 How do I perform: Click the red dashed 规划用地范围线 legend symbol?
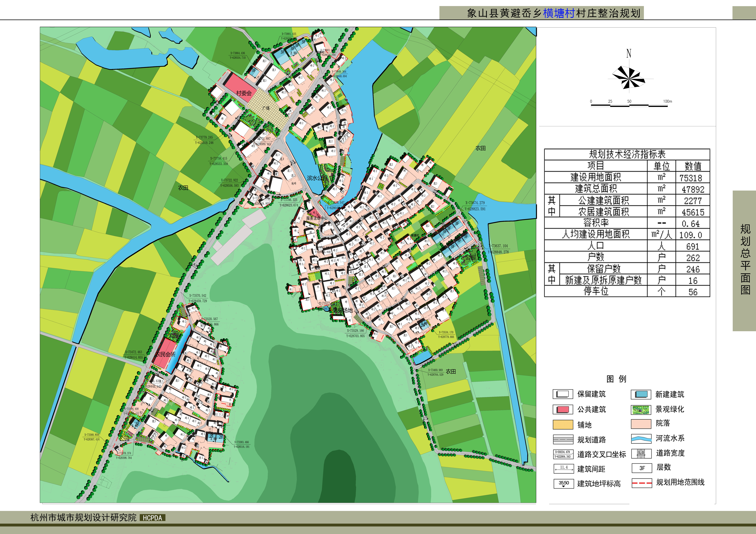(642, 483)
